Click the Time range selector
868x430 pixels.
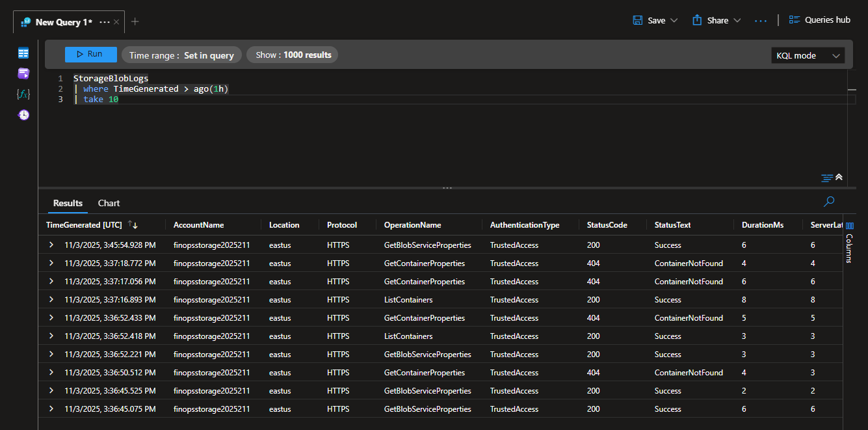[x=181, y=55]
